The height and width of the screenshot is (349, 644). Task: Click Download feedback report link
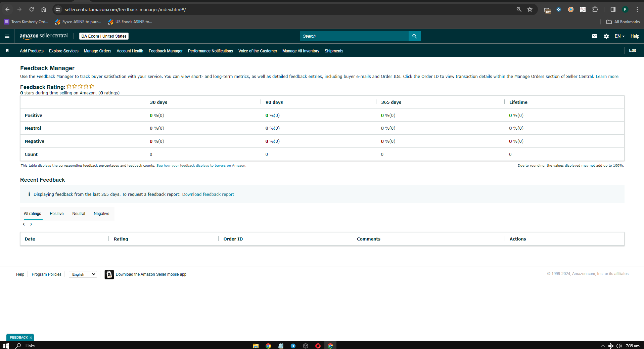208,194
